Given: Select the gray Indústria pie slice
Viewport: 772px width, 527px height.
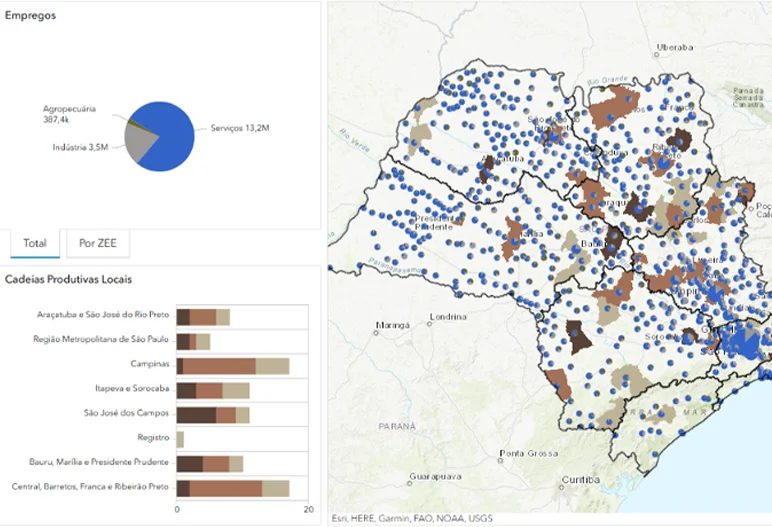Looking at the screenshot, I should click(x=136, y=148).
